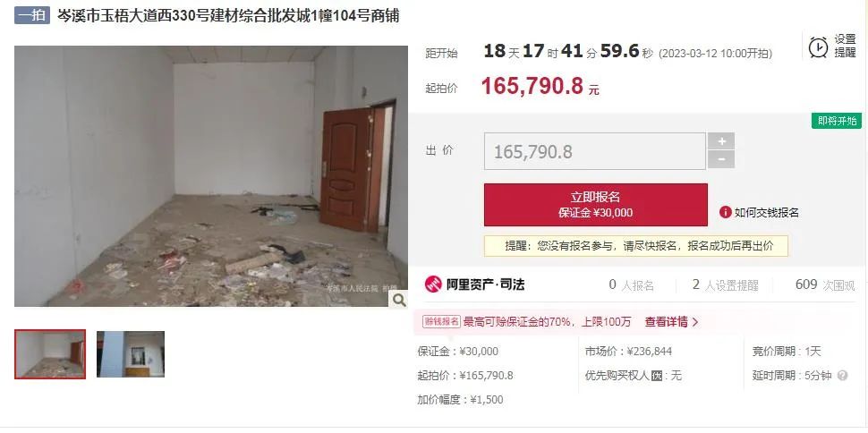Open the 如何交钱报名 help link
This screenshot has height=433, width=868.
pyautogui.click(x=766, y=213)
